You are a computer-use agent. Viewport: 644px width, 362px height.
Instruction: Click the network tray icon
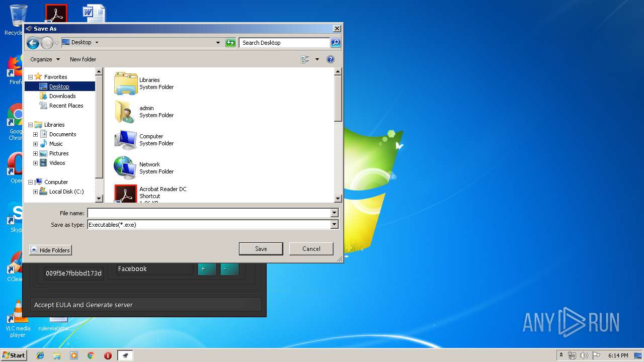(x=572, y=355)
